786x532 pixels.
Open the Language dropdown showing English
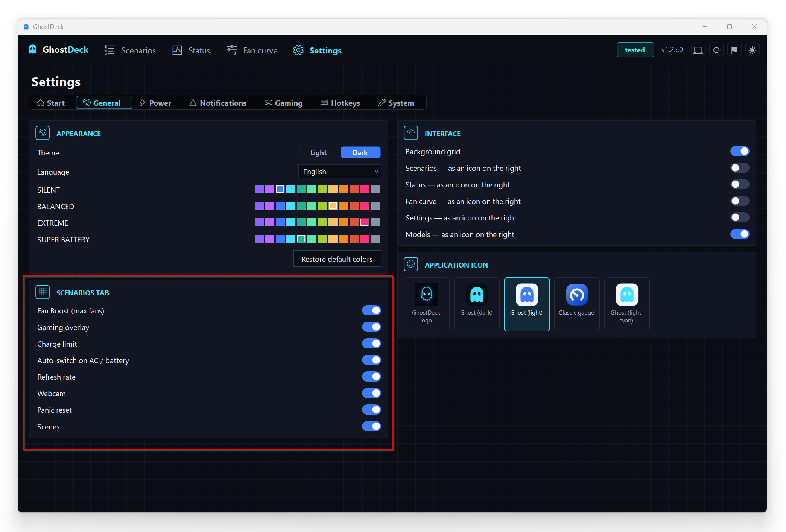(340, 172)
